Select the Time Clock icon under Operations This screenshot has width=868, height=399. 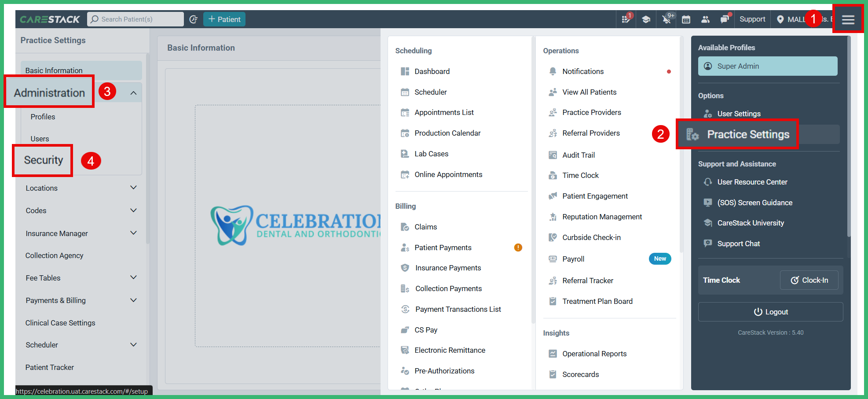click(552, 175)
